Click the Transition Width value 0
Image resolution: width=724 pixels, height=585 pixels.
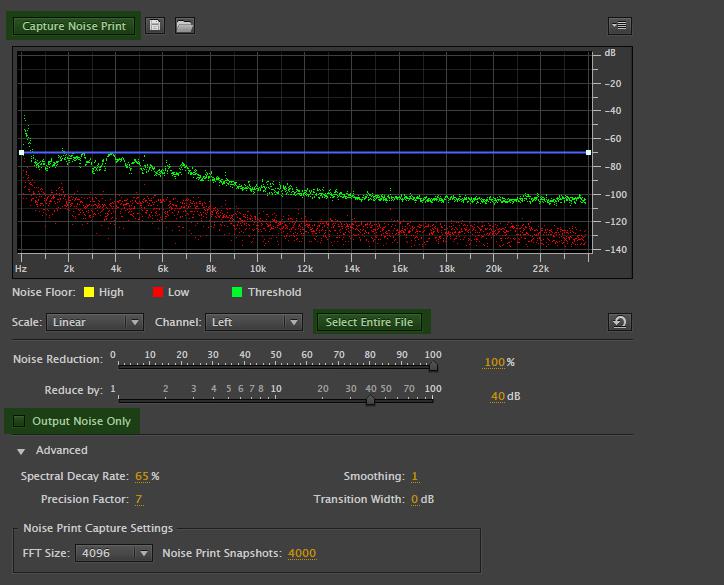click(x=415, y=499)
